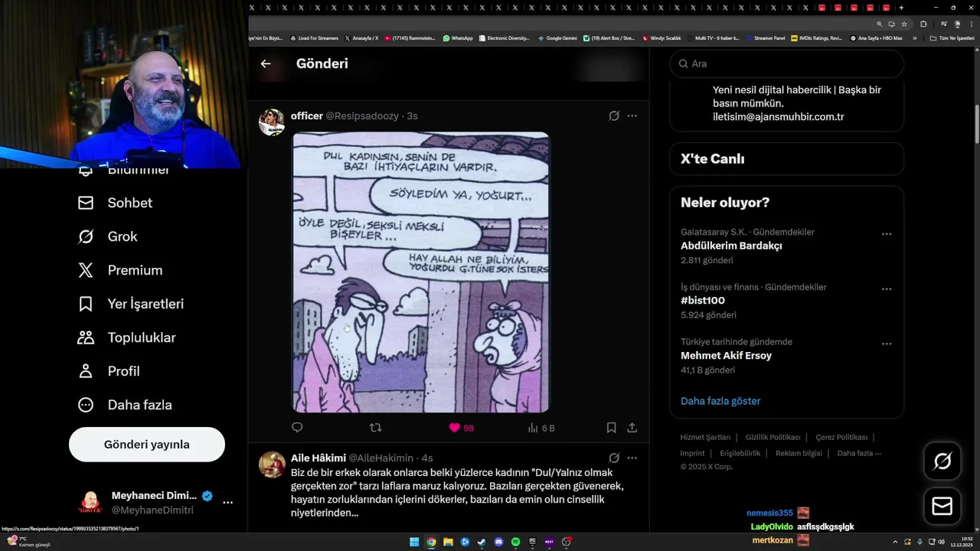Screen dimensions: 980x551
Task: Open browser extensions puzzle icon
Action: point(923,24)
